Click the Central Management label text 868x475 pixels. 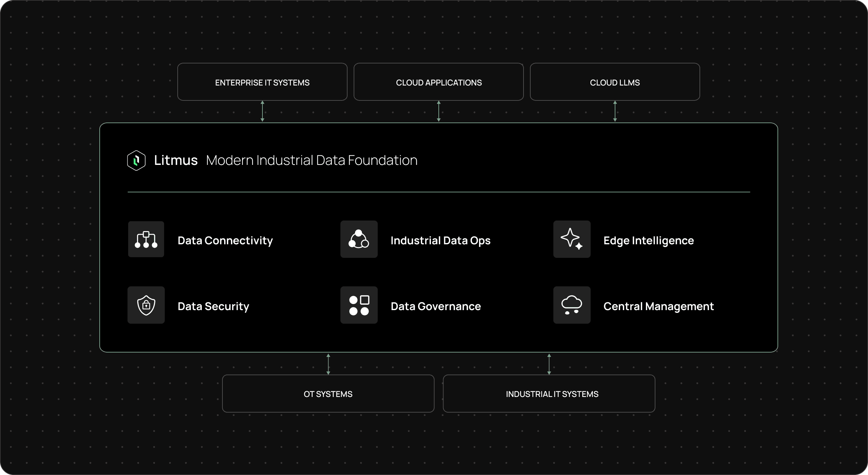tap(658, 306)
